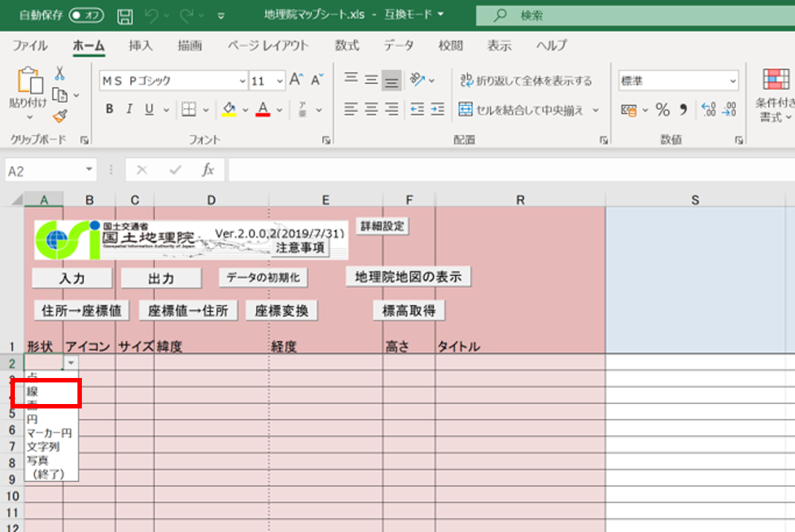
Task: Align text right
Action: 392,109
